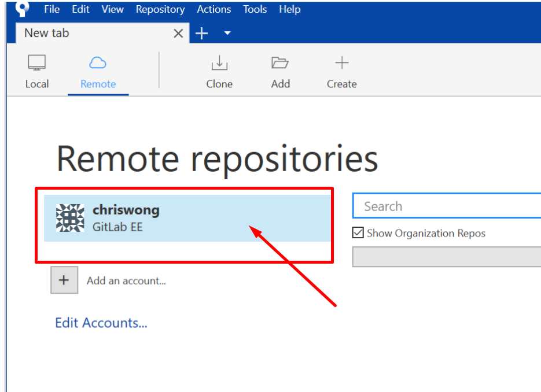Open the Help menu
Screen dimensions: 541x392
click(290, 9)
